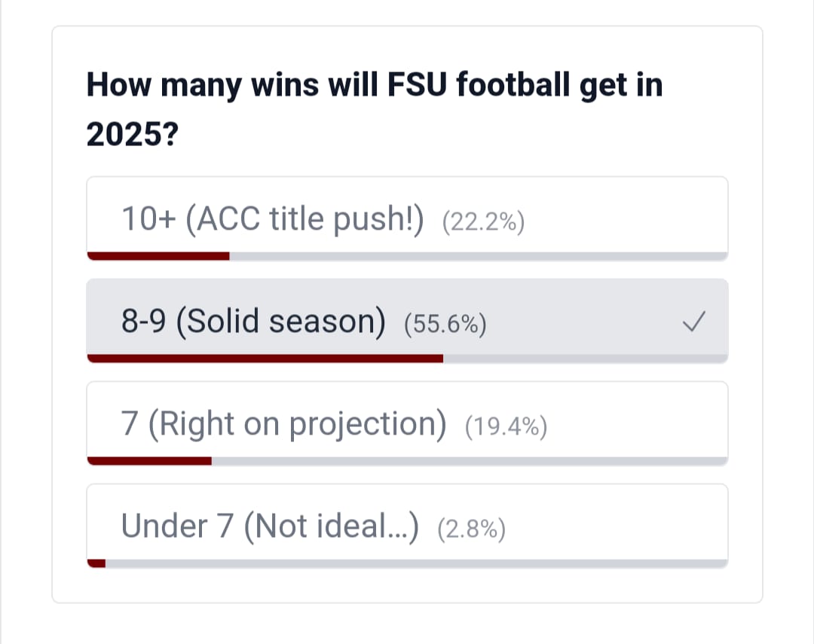Screen dimensions: 814x644
Task: Click the red progress bar under 10+ option
Action: (x=158, y=256)
